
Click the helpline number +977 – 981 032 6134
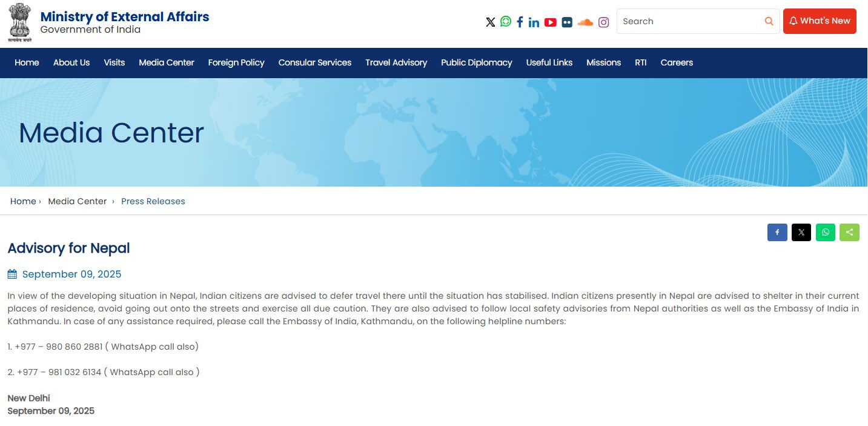59,372
